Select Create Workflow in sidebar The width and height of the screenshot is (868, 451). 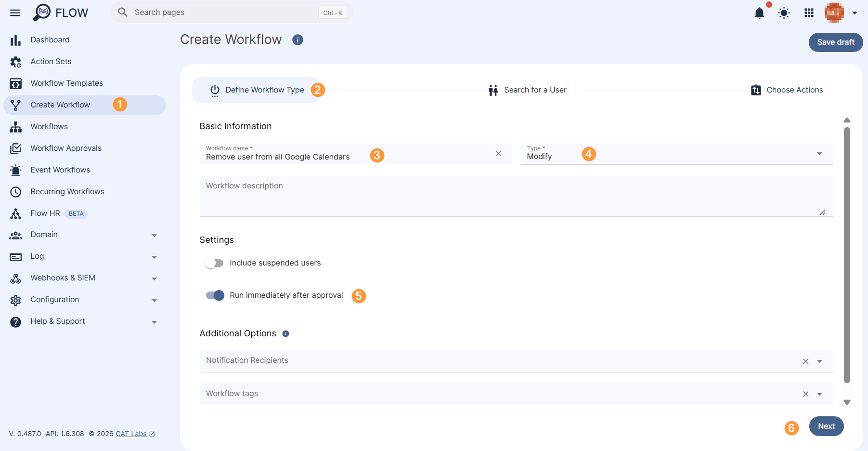click(85, 105)
